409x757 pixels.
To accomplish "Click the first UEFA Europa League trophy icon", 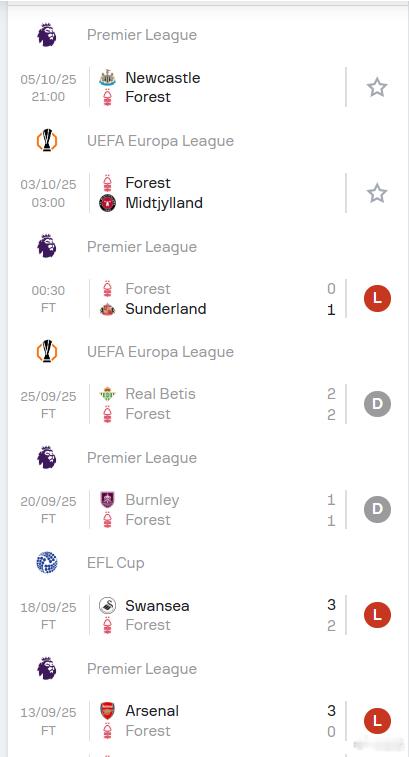I will 47,141.
